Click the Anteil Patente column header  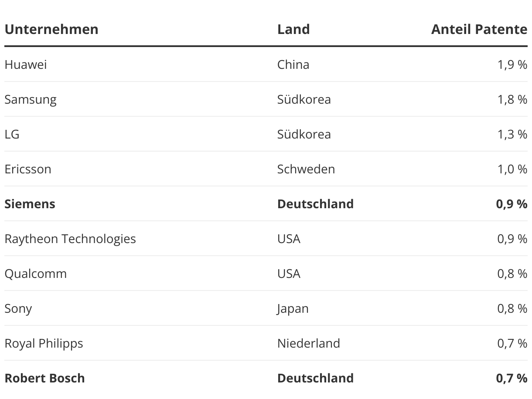tap(479, 29)
